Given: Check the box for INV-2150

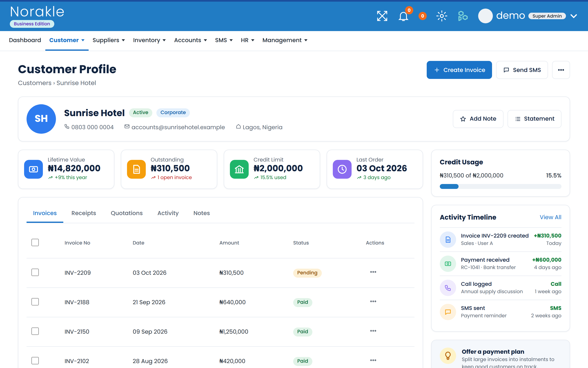Looking at the screenshot, I should 35,331.
